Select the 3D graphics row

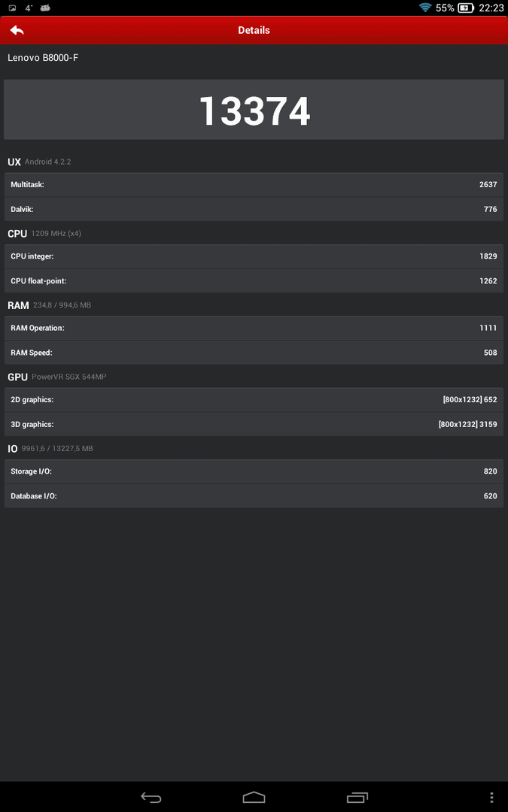coord(254,424)
